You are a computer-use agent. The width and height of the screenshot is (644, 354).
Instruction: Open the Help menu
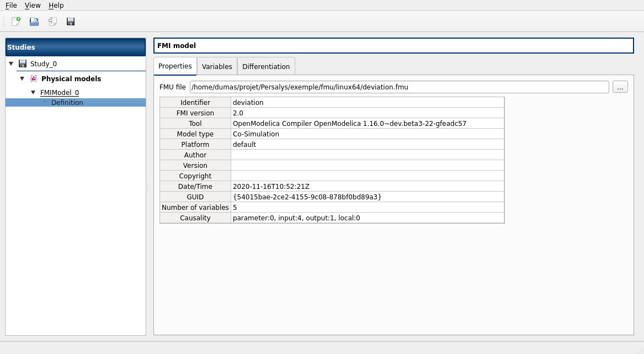(56, 6)
